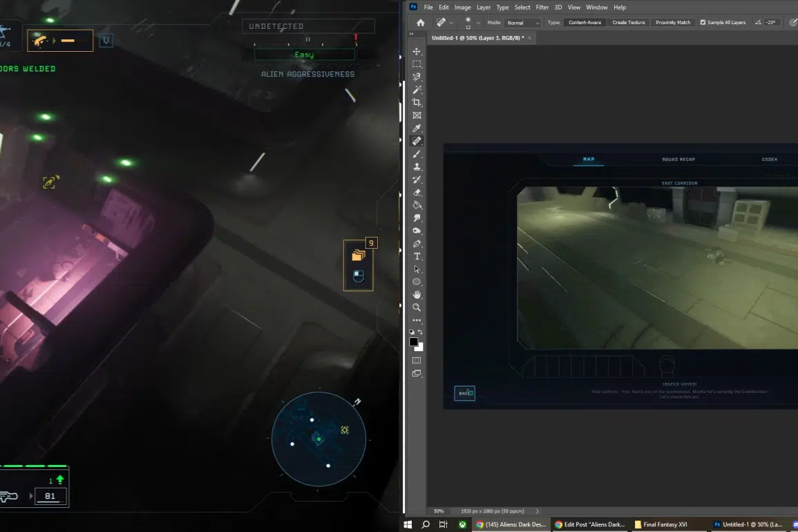Select the Smudge tool
Screen dimensions: 798x532
(417, 218)
